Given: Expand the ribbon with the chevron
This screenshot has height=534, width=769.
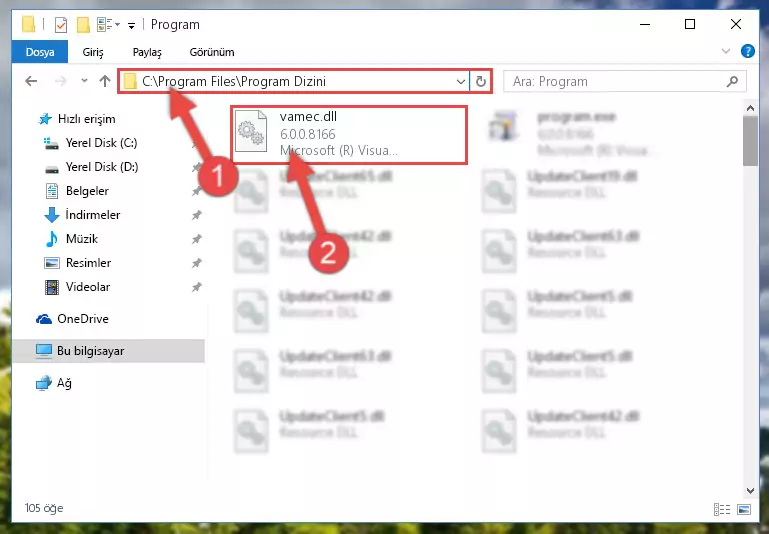Looking at the screenshot, I should [x=726, y=51].
